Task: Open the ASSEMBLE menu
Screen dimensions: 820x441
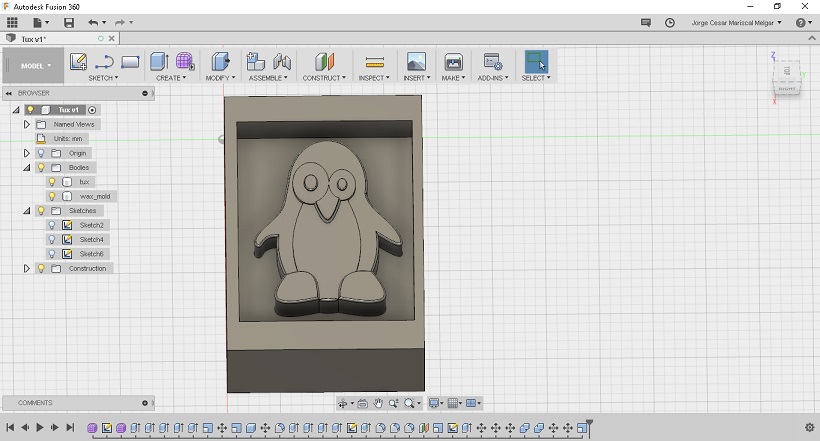Action: coord(268,78)
